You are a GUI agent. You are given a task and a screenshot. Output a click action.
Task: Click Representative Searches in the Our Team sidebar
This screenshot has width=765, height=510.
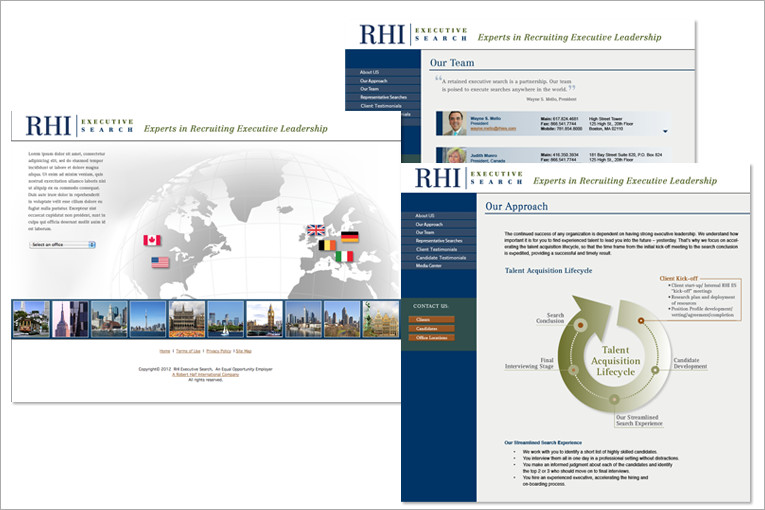pyautogui.click(x=383, y=97)
